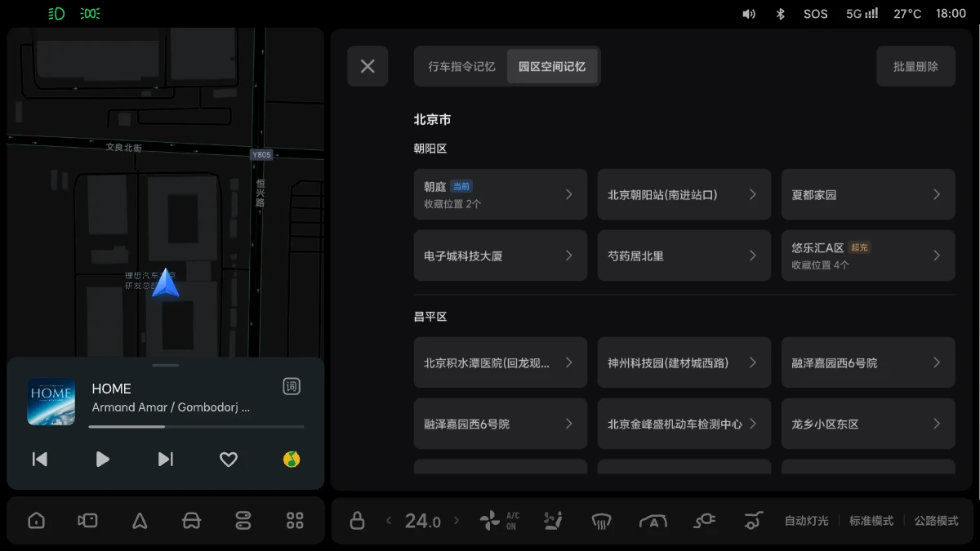Viewport: 980px width, 551px height.
Task: Tap the HOME album cover thumbnail
Action: coord(51,401)
